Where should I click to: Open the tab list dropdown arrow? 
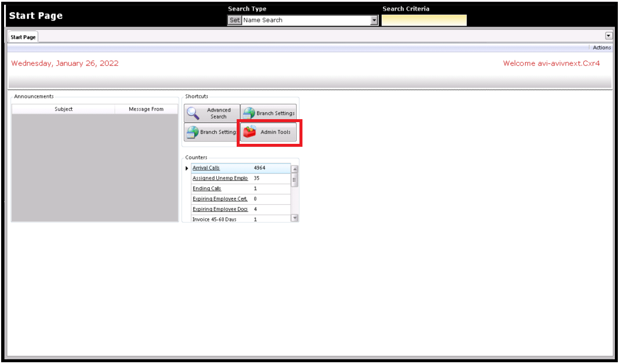[x=609, y=36]
